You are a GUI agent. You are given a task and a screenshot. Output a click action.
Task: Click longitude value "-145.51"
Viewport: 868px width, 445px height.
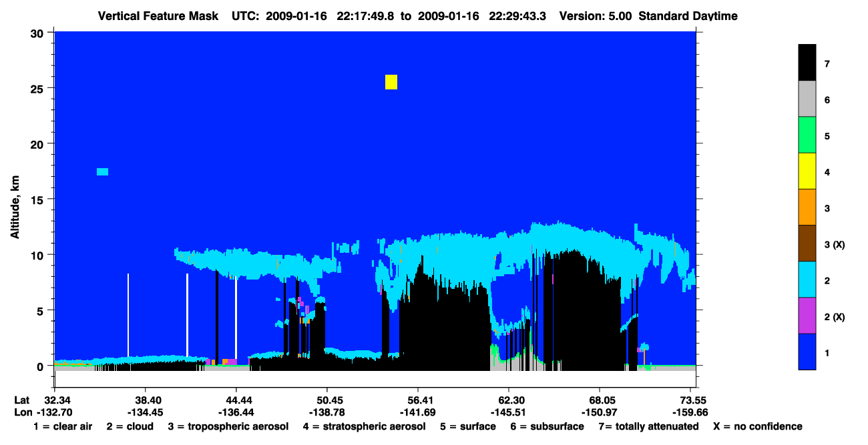coord(509,412)
